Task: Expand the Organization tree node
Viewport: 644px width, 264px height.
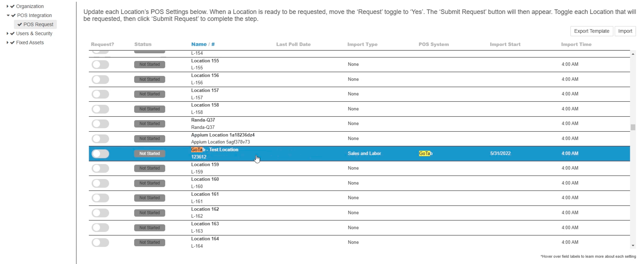Action: pyautogui.click(x=7, y=6)
